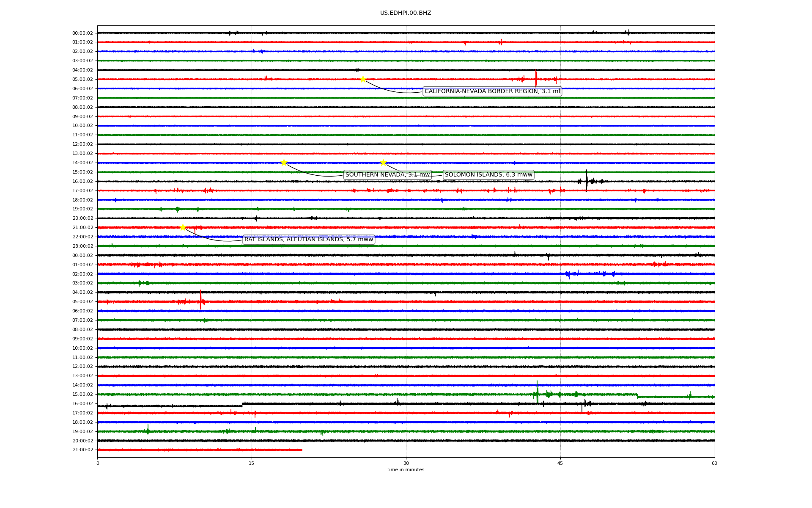Click the 30 minute axis tick label
The height and width of the screenshot is (508, 812).
point(406,463)
